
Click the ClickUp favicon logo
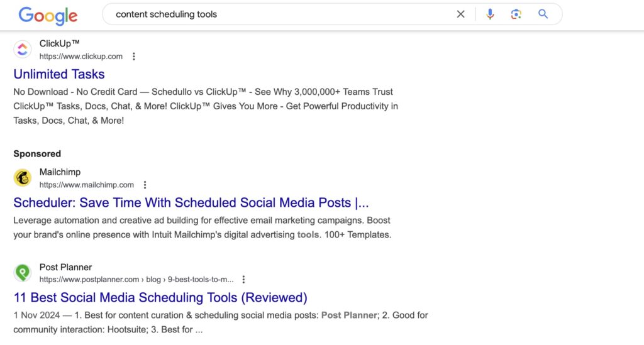pos(23,50)
